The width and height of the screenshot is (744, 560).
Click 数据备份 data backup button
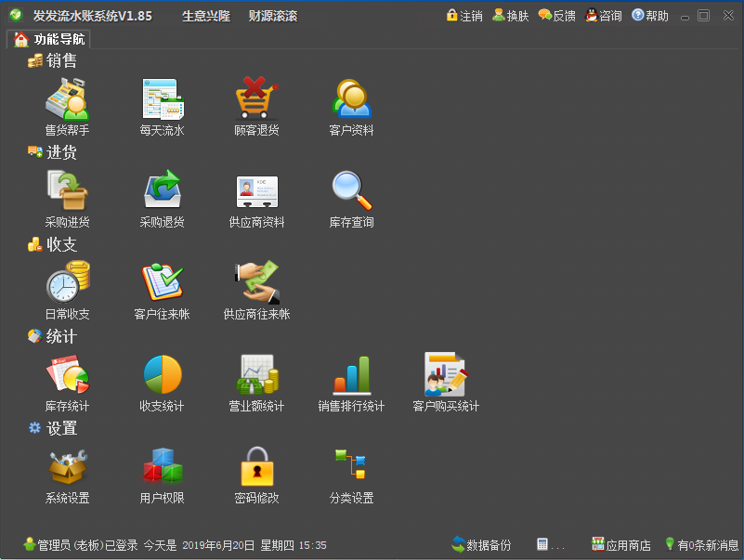pyautogui.click(x=481, y=545)
